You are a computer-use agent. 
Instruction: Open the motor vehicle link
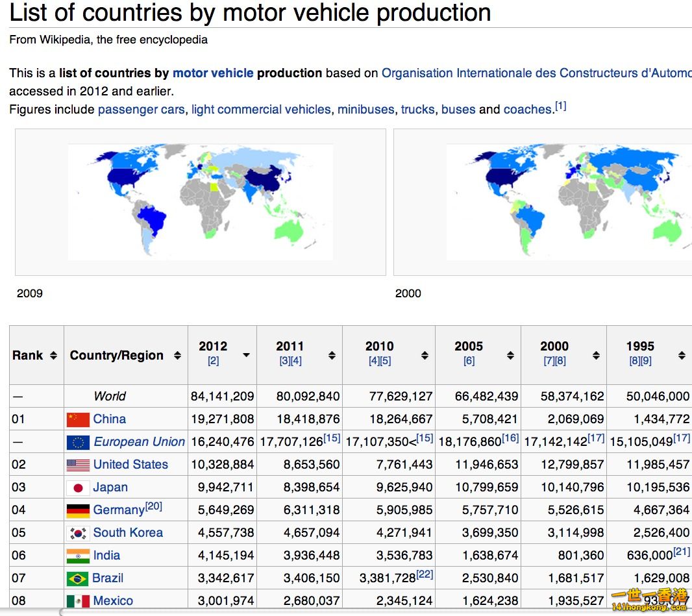[213, 73]
